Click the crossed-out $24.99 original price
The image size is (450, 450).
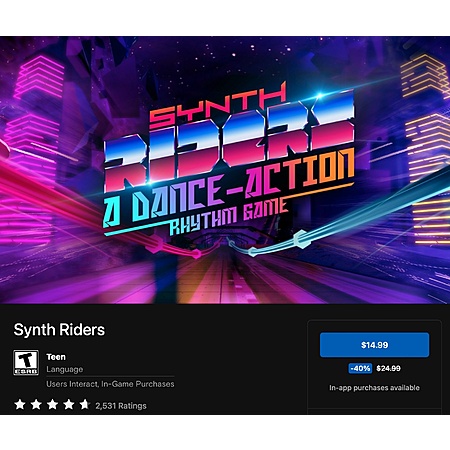tap(388, 368)
